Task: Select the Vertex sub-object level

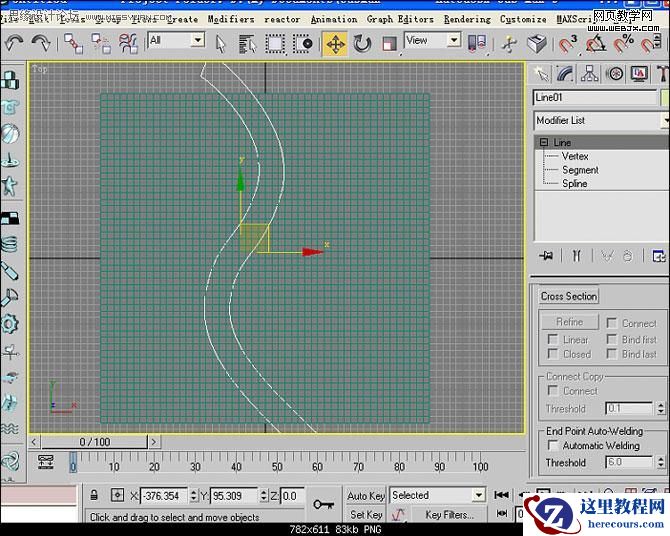Action: [575, 156]
